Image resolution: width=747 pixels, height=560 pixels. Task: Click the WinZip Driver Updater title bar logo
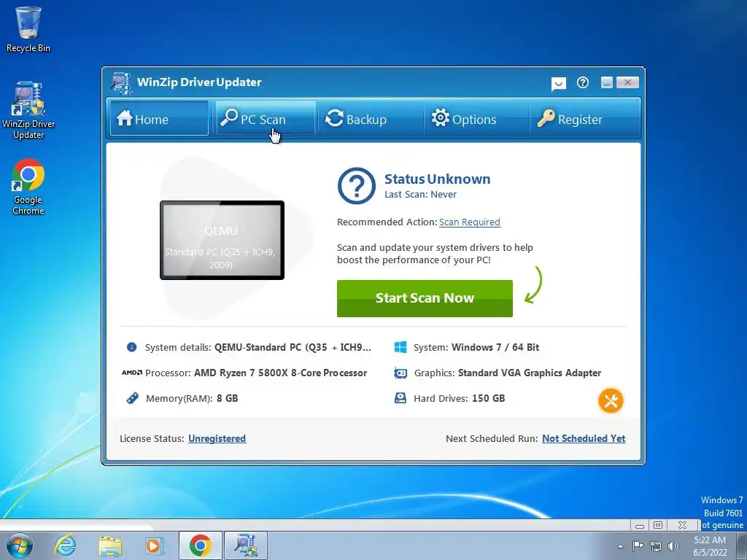(x=122, y=83)
